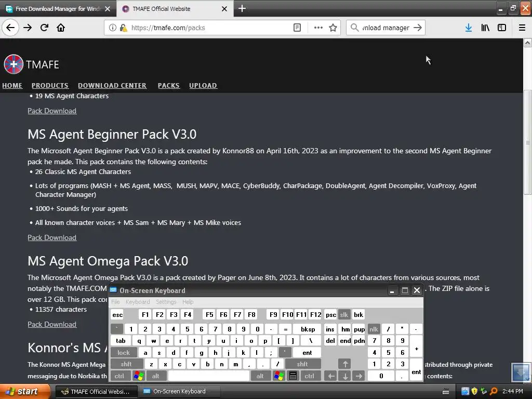Toggle the slk scroll lock key
Viewport: 532px width, 399px height.
(x=344, y=314)
